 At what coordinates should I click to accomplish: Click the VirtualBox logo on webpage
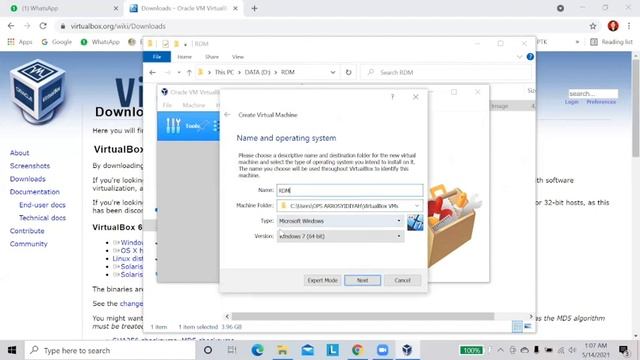click(38, 91)
